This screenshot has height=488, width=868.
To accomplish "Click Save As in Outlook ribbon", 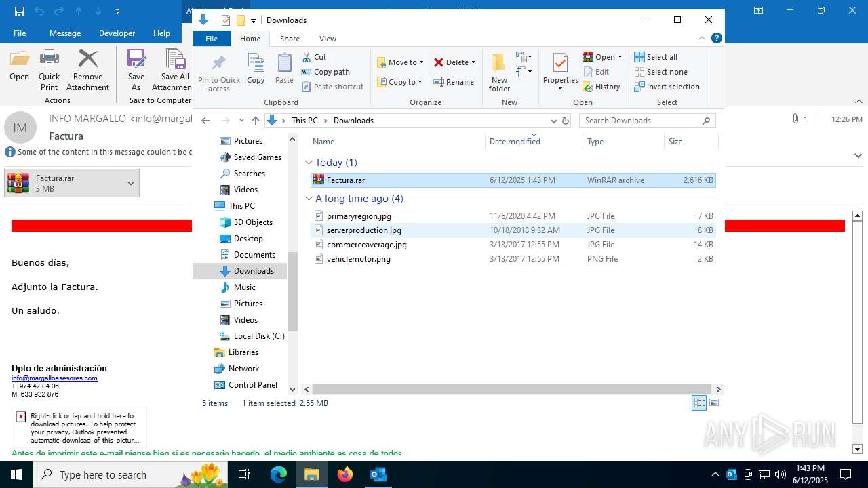I will [x=136, y=70].
